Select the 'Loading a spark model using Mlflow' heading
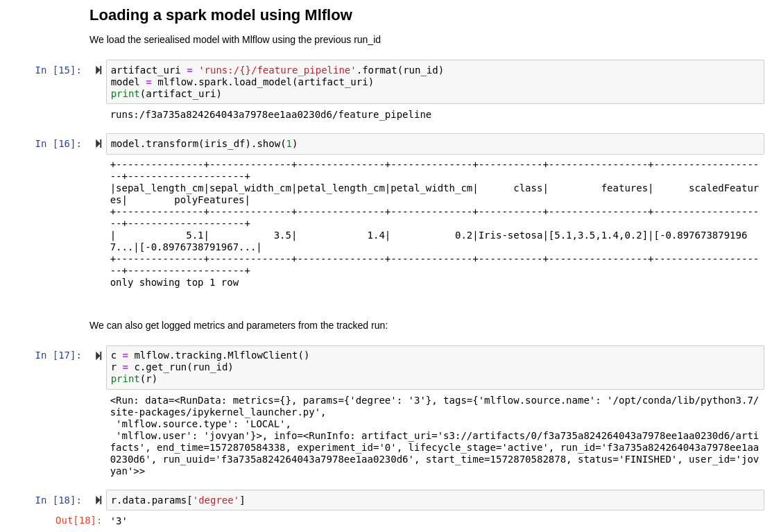The height and width of the screenshot is (532, 772). coord(221,15)
